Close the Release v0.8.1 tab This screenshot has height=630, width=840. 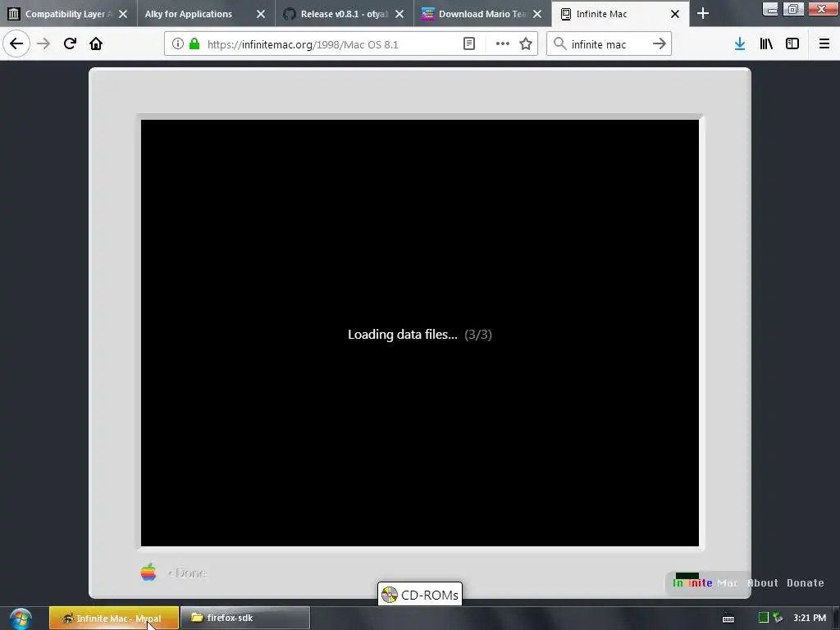pos(399,14)
